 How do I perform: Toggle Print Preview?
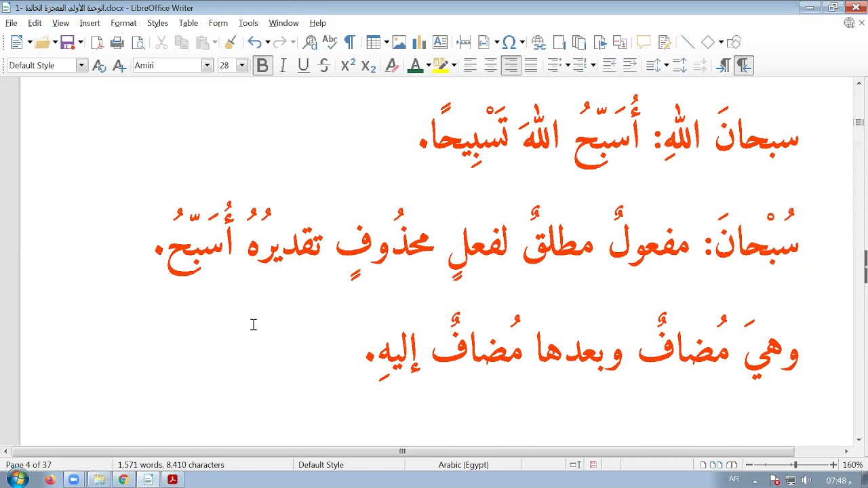point(138,42)
